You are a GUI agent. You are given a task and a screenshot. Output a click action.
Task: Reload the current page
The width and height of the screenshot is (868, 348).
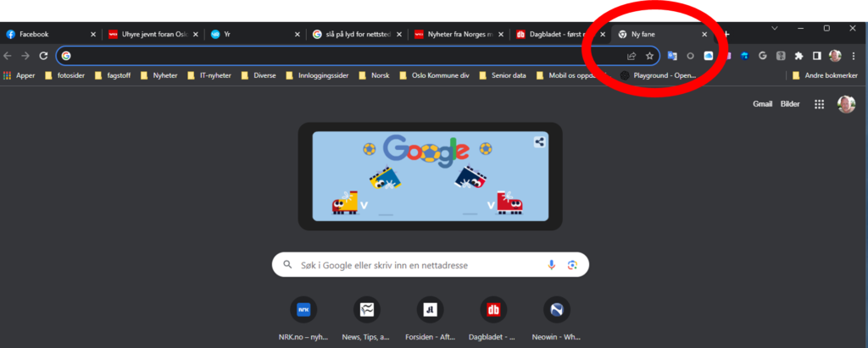tap(43, 56)
